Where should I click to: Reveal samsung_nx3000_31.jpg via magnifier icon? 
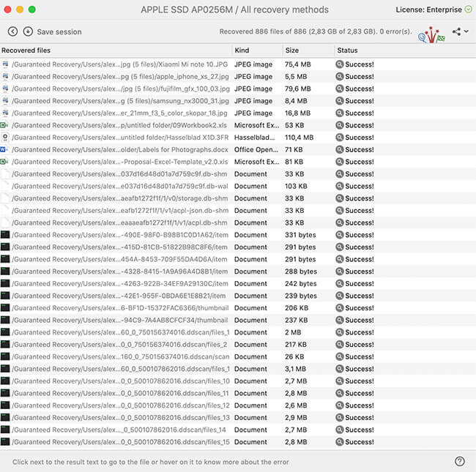click(x=339, y=101)
